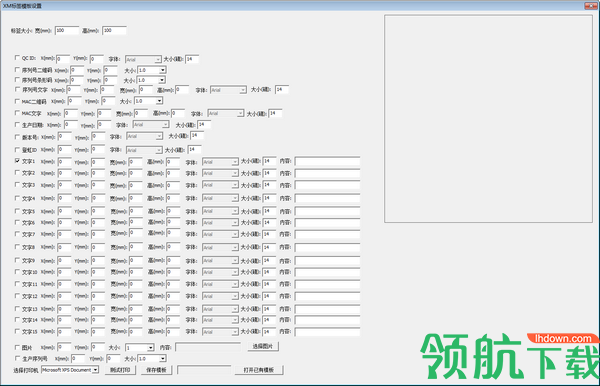This screenshot has width=600, height=386.
Task: Enable the 生产日期 checkbox
Action: [x=17, y=125]
